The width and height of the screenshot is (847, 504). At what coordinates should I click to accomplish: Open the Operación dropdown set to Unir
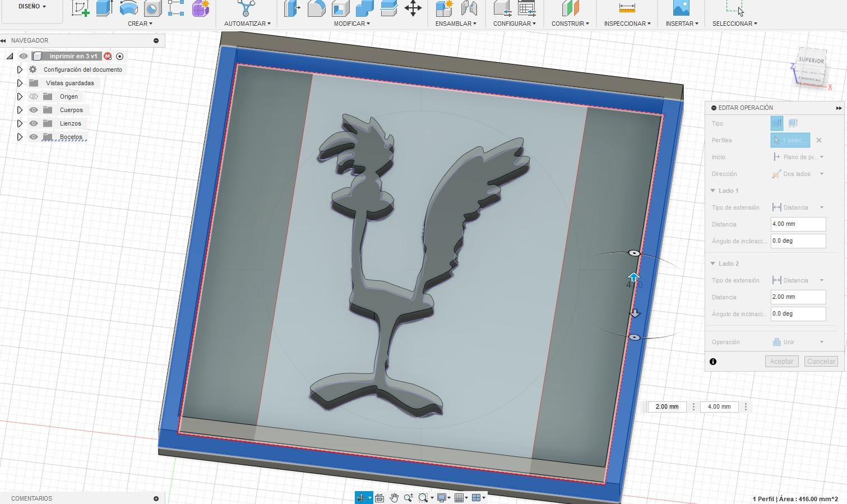tap(798, 342)
